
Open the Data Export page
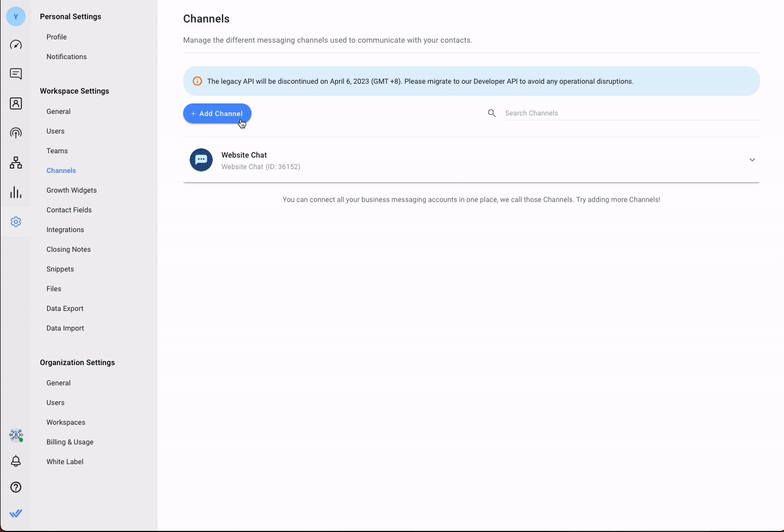(65, 308)
